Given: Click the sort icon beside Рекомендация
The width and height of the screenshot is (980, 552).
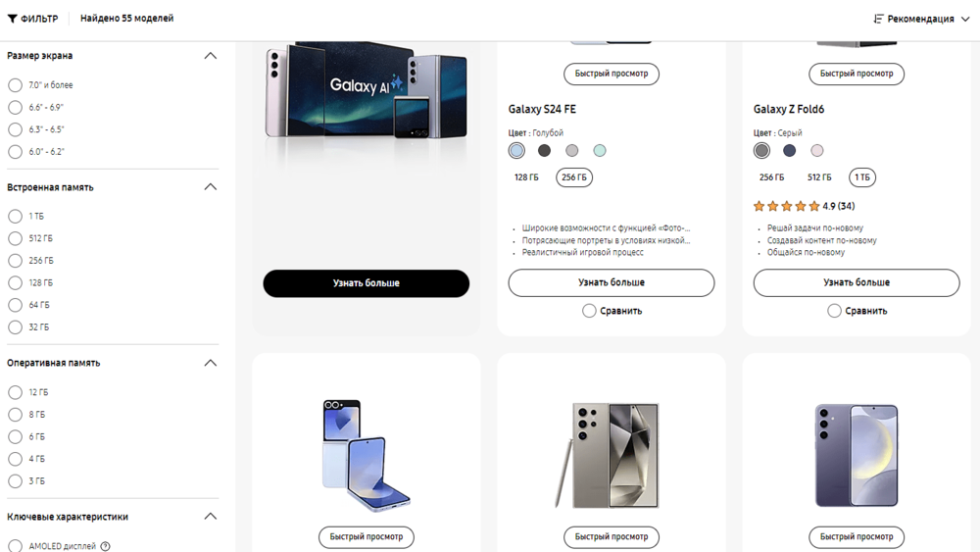Looking at the screenshot, I should [878, 19].
